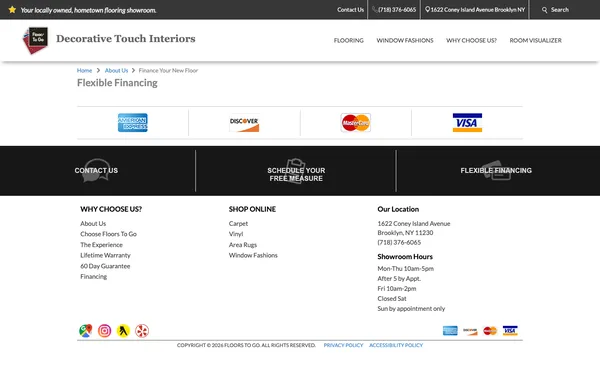Image resolution: width=600 pixels, height=375 pixels.
Task: Click small American Express icon in footer
Action: click(x=450, y=331)
